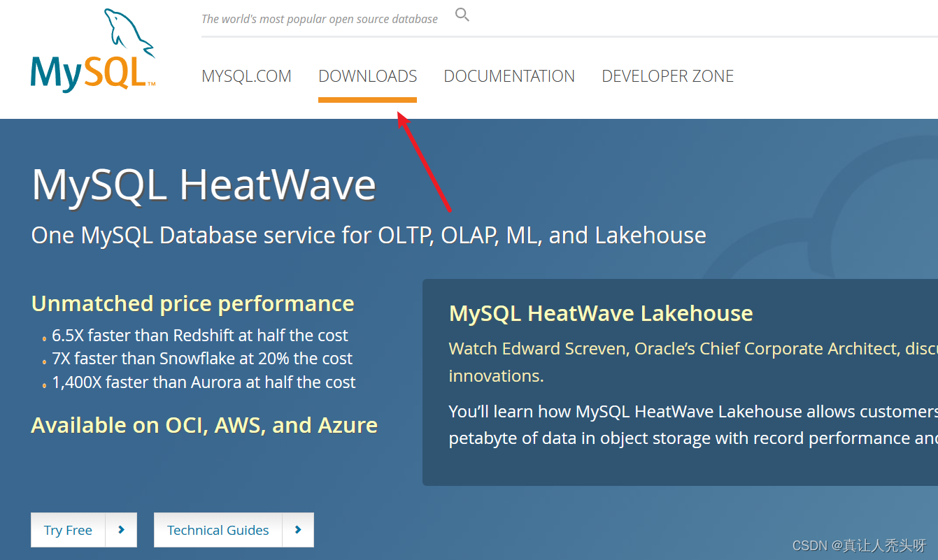938x560 pixels.
Task: Click the 'Unmatched price performance' heading
Action: pos(192,303)
